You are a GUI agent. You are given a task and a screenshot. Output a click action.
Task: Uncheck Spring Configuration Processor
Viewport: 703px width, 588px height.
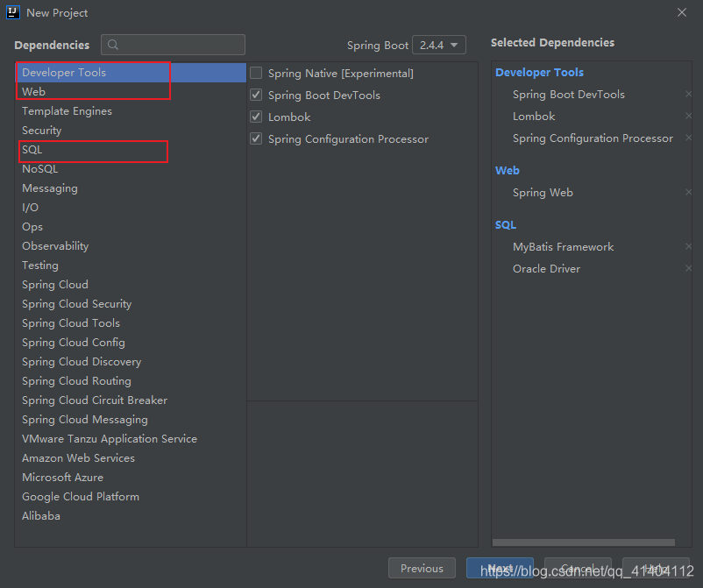click(256, 138)
